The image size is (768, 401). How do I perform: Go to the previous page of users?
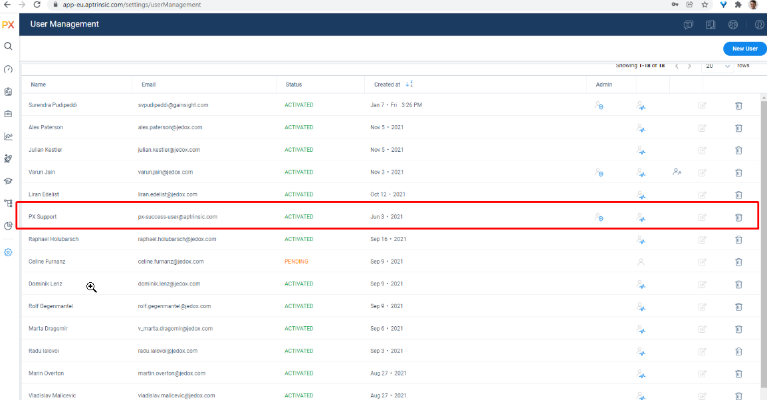point(676,66)
